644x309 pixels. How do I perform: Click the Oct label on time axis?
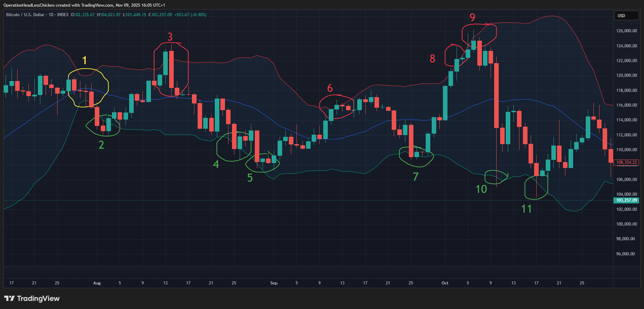pyautogui.click(x=445, y=283)
